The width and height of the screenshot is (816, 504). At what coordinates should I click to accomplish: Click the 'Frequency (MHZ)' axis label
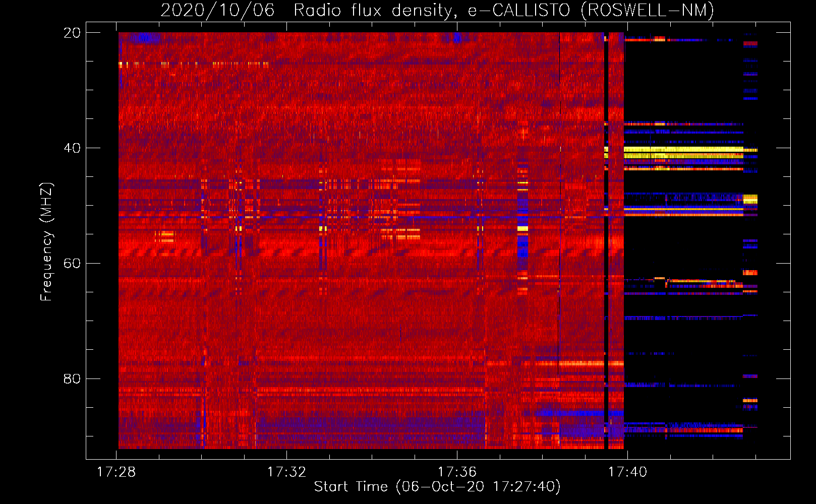click(46, 242)
